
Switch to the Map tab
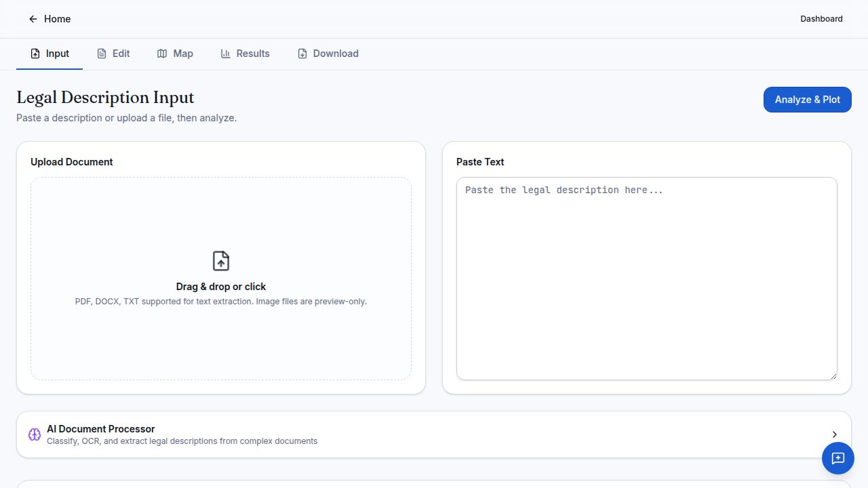[175, 54]
